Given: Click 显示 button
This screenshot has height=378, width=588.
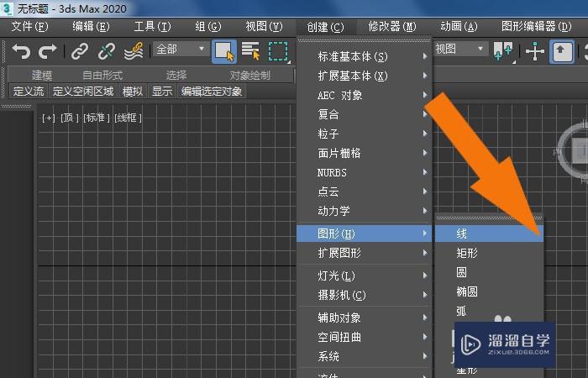Looking at the screenshot, I should [x=162, y=91].
